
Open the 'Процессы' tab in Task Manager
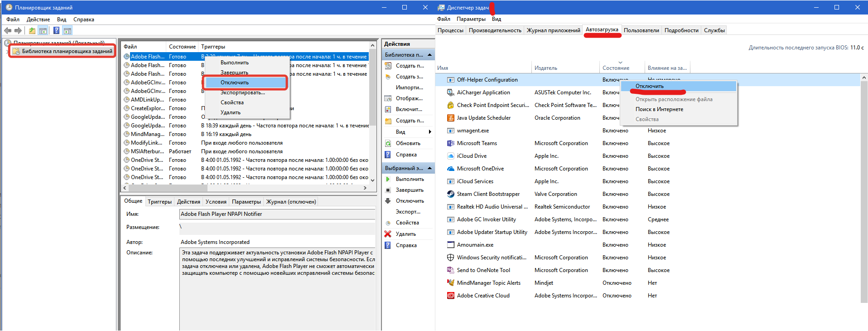450,30
